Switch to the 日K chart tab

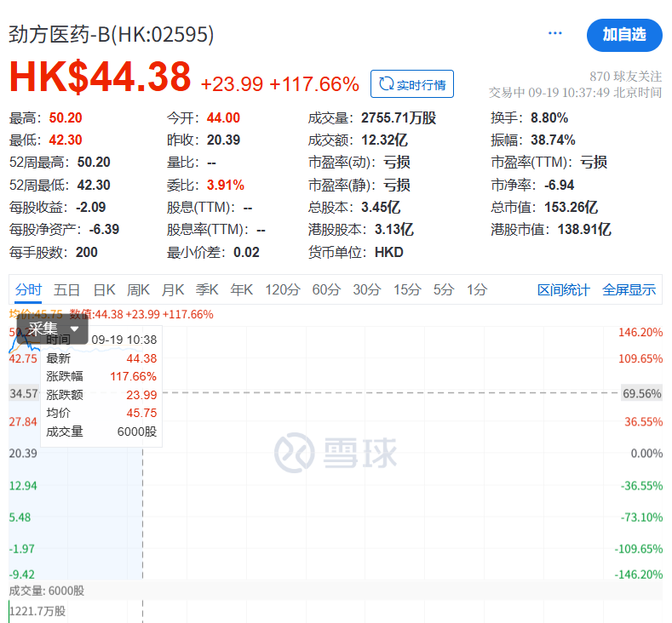(104, 290)
